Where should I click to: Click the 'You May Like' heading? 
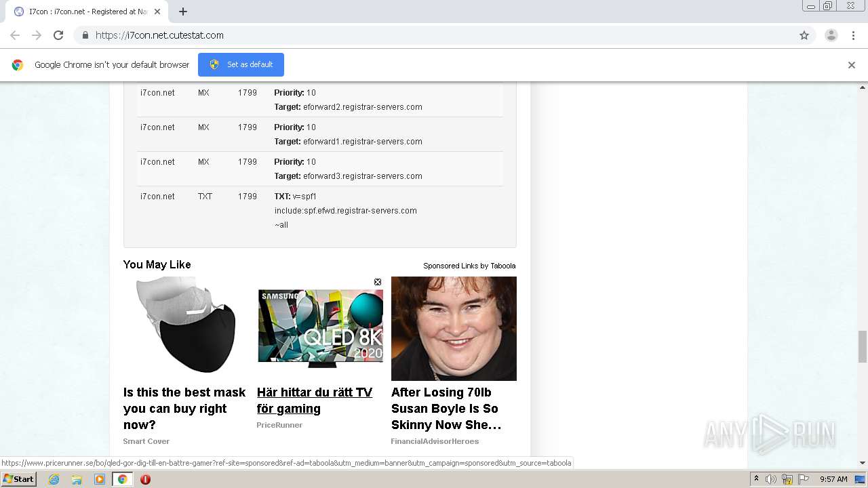click(157, 264)
